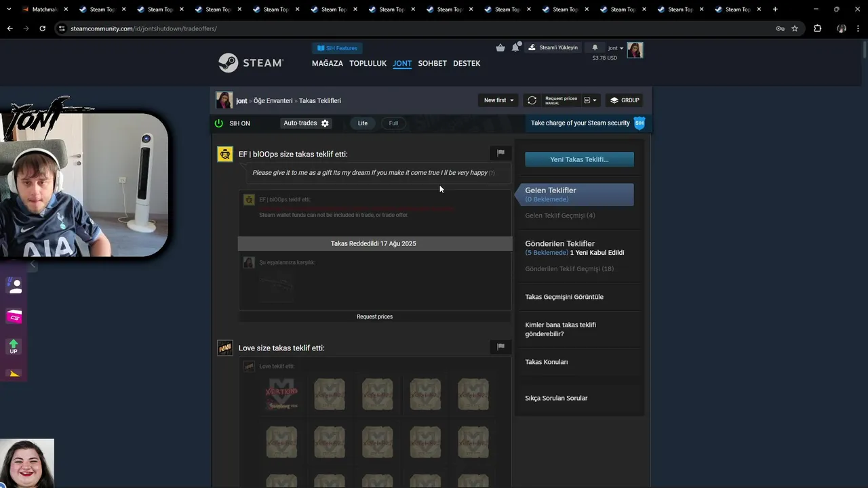Click Request prices below first offer
The width and height of the screenshot is (868, 488).
[374, 317]
